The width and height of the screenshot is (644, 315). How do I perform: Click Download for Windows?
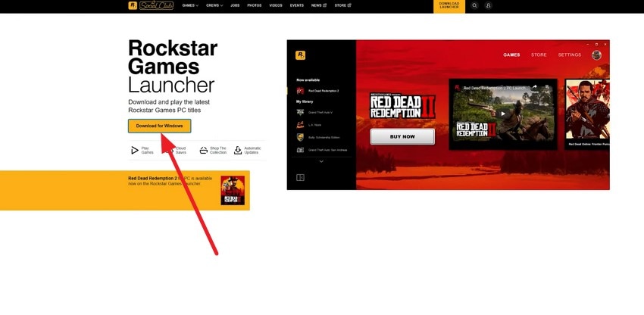click(159, 126)
